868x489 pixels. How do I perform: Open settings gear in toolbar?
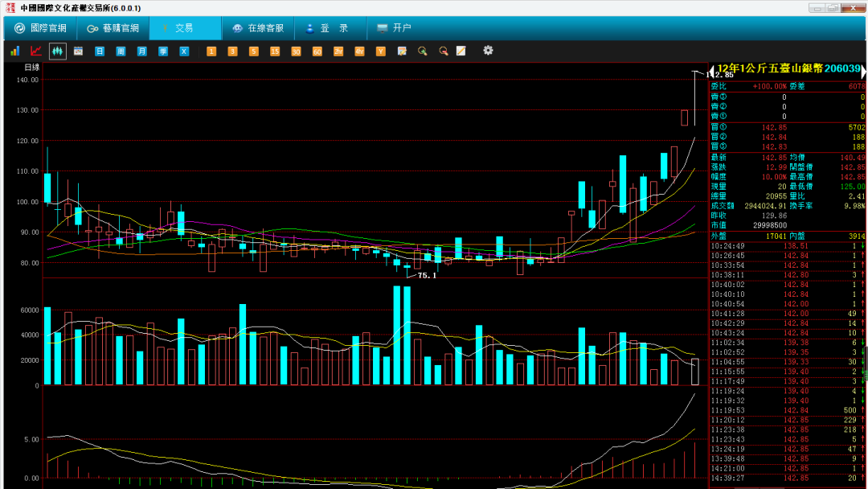tap(488, 51)
